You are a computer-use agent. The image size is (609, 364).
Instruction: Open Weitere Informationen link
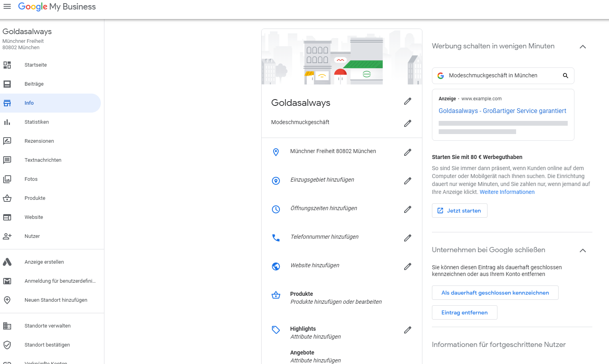(x=507, y=192)
